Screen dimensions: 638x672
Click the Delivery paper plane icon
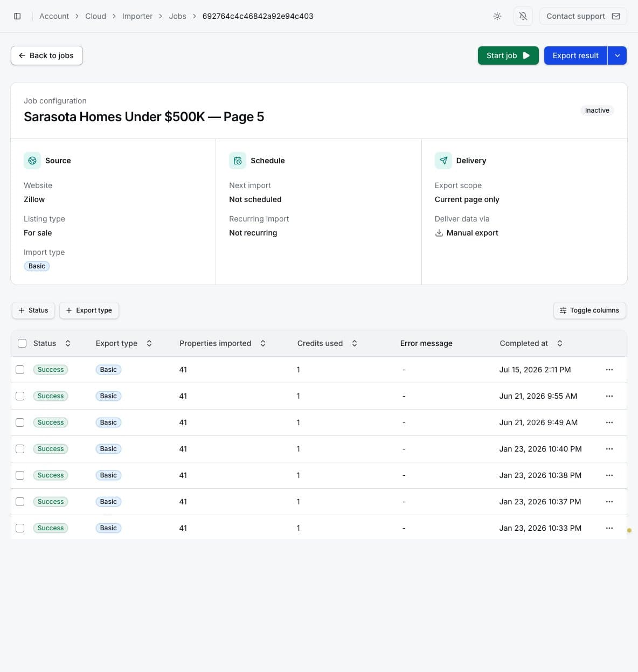click(443, 161)
